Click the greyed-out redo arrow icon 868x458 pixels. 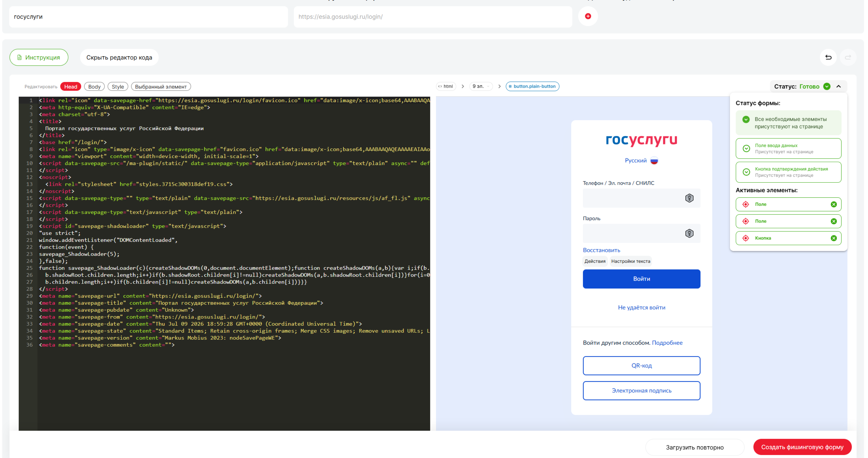coord(848,57)
